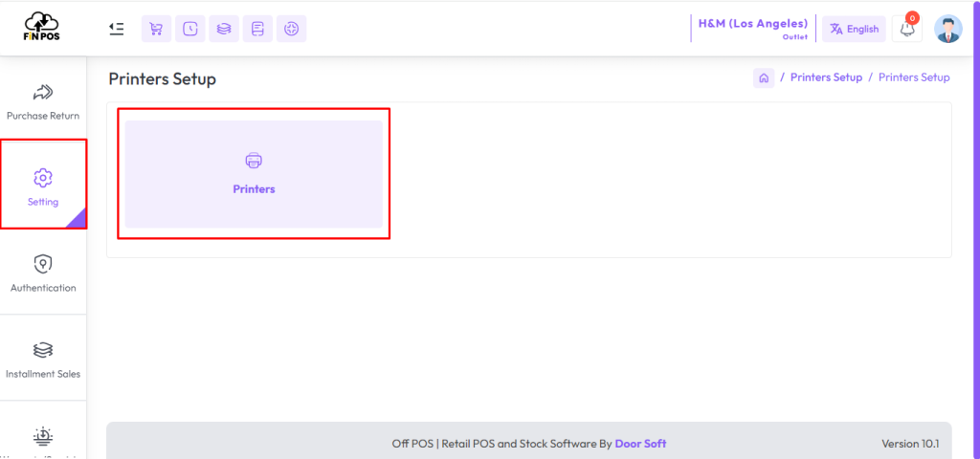The height and width of the screenshot is (459, 980).
Task: Click the printer icon in the Printers card
Action: coord(254,161)
